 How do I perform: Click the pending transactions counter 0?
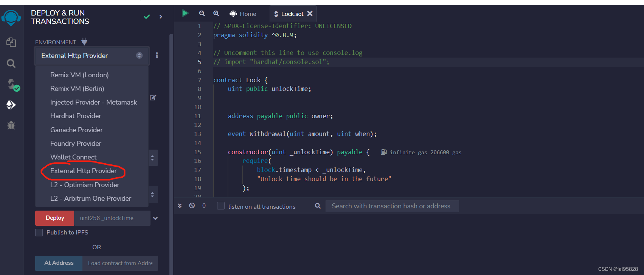click(x=204, y=206)
